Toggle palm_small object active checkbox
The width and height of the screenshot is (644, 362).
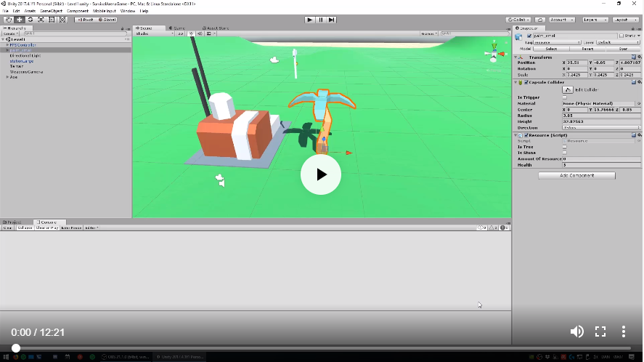click(x=529, y=36)
